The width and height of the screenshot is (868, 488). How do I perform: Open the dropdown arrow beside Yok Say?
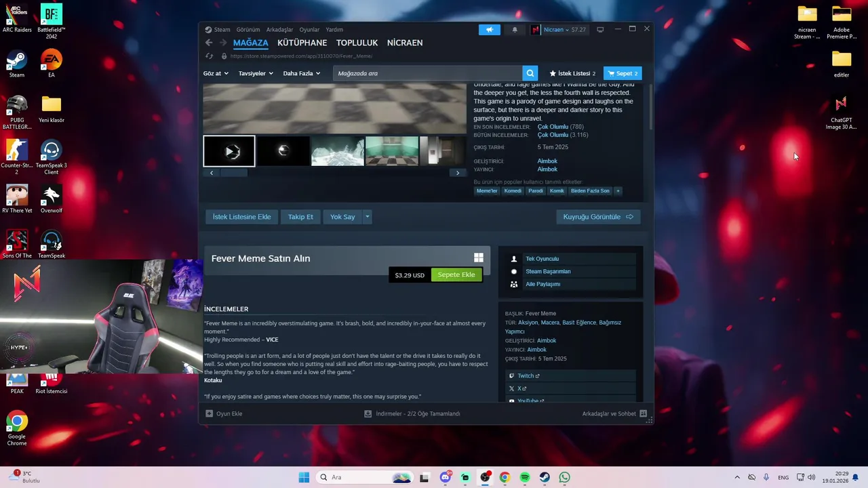(367, 217)
